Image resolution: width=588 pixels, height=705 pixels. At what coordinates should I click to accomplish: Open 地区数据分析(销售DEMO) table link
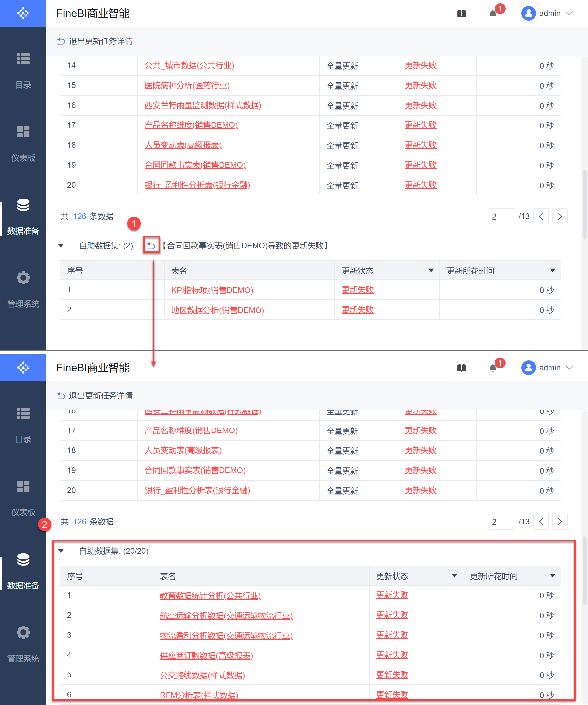coord(217,310)
